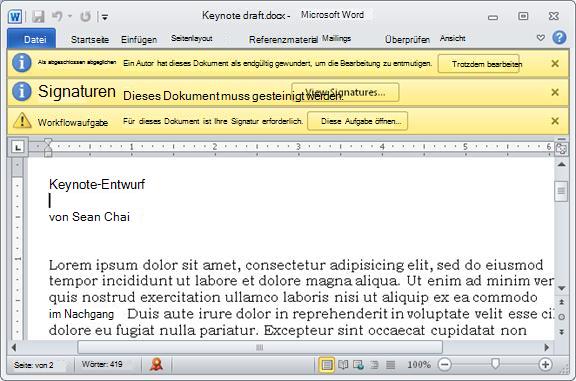The height and width of the screenshot is (381, 576).
Task: Open the Seitenlayout ribbon tab
Action: click(x=191, y=38)
